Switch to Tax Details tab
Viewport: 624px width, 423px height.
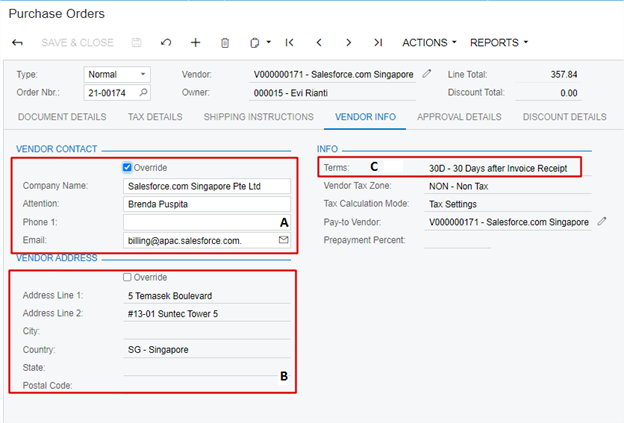click(x=155, y=117)
